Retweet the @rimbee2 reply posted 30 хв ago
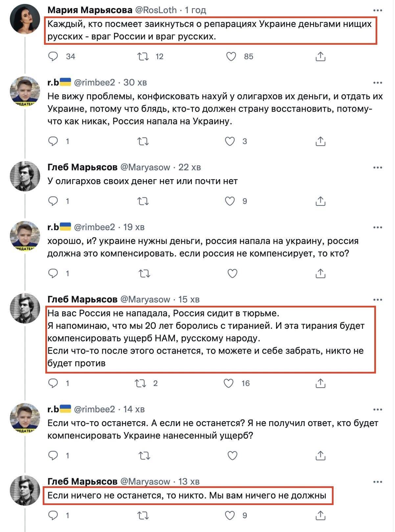The image size is (395, 532). [143, 141]
